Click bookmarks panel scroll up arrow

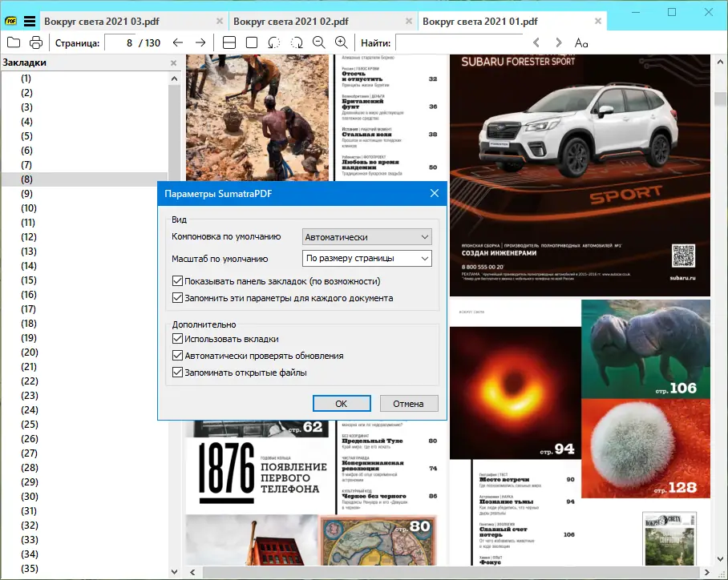[x=174, y=79]
